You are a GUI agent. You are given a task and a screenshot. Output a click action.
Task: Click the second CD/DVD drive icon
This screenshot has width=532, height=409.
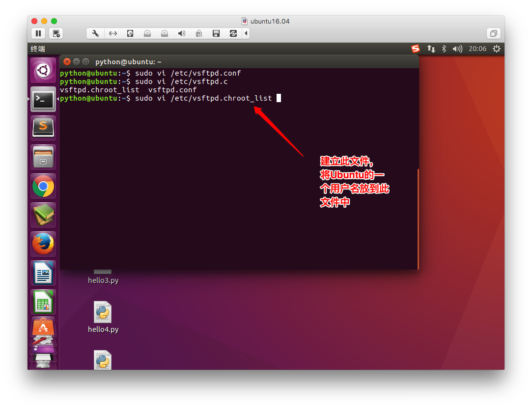(x=165, y=33)
